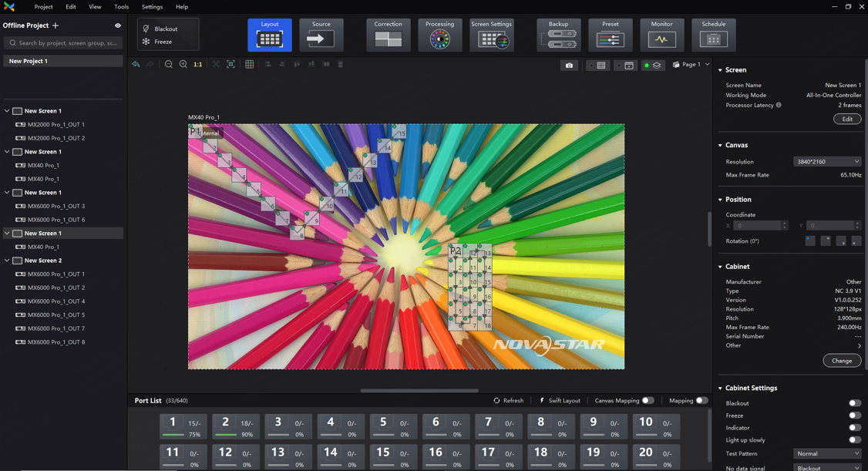Viewport: 868px width, 471px height.
Task: Redo the last undone action
Action: [x=150, y=64]
